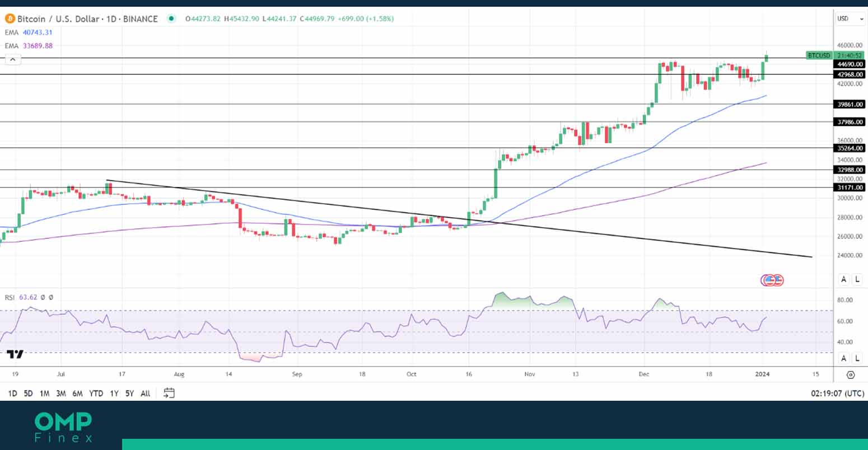Click the 39861.00 price level label
Viewport: 868px width, 450px height.
coord(850,104)
